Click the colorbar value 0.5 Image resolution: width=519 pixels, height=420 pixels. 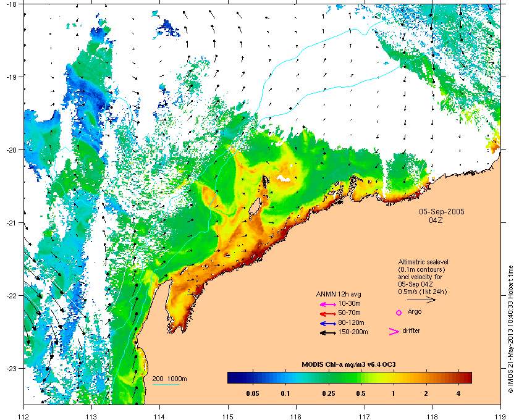361,394
